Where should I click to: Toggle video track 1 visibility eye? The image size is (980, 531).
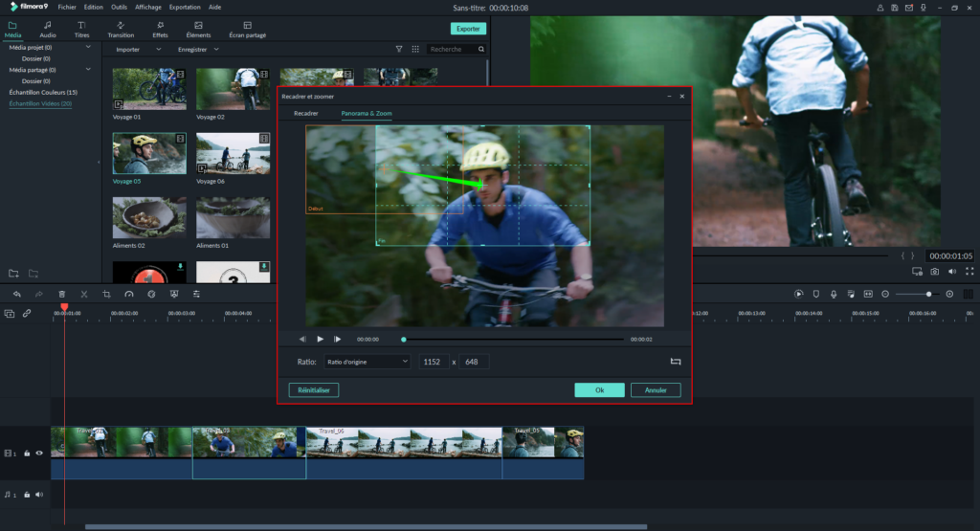coord(39,453)
